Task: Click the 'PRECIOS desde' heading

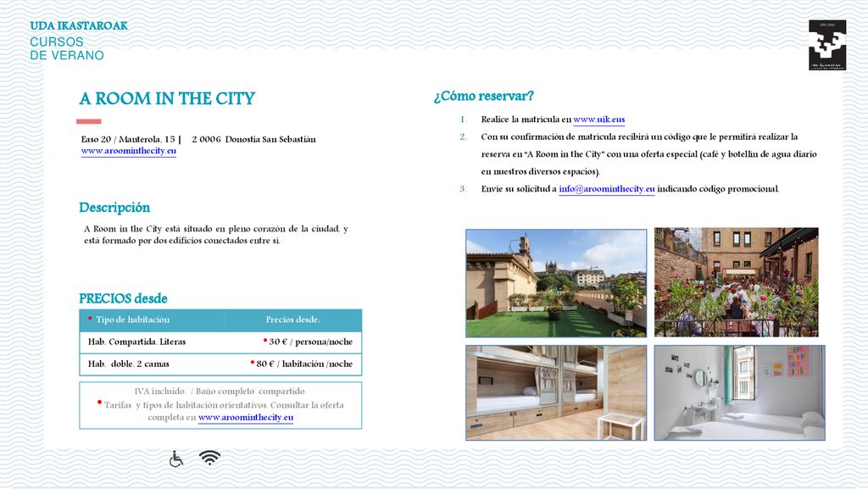Action: coord(123,298)
